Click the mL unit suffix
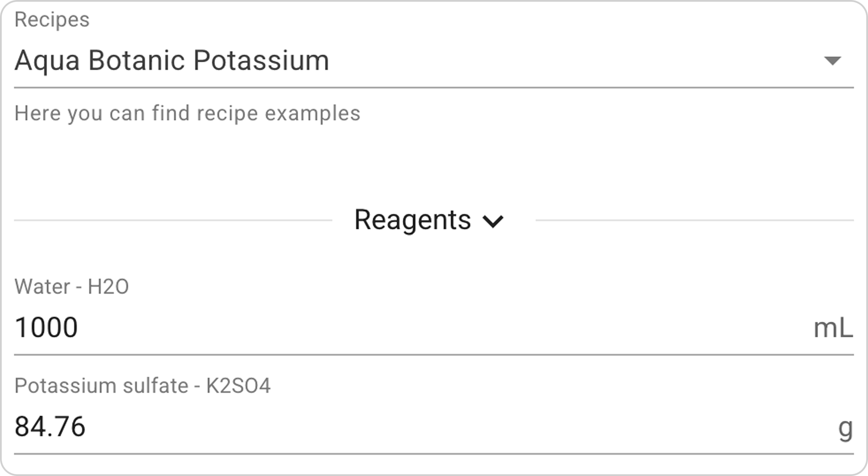868x476 pixels. coord(833,328)
